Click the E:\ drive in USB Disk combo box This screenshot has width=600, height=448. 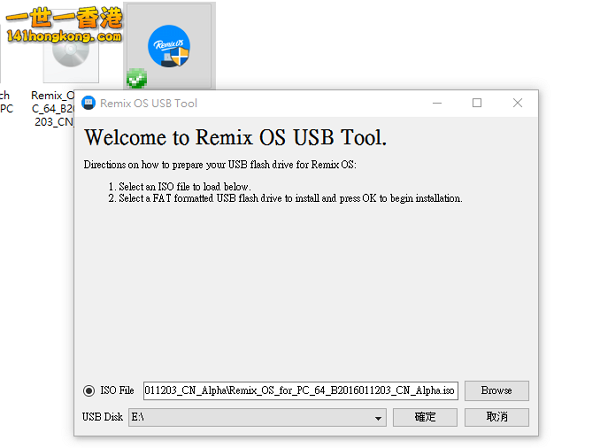pos(250,417)
